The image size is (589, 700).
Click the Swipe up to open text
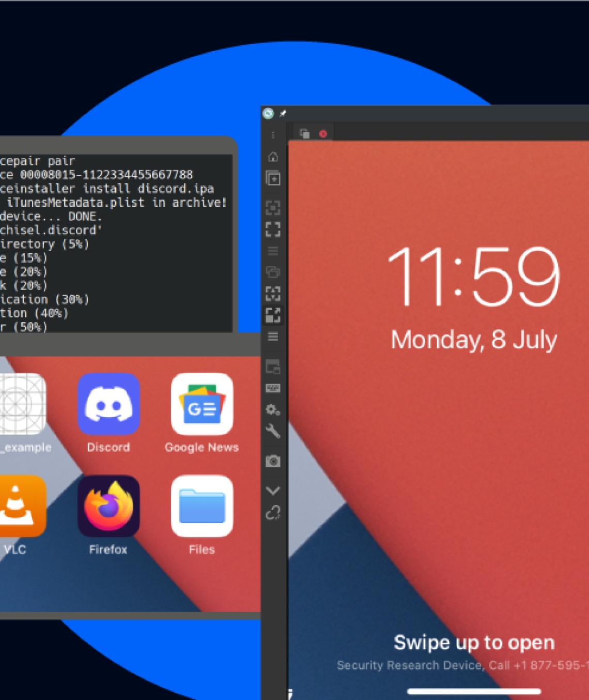click(474, 643)
